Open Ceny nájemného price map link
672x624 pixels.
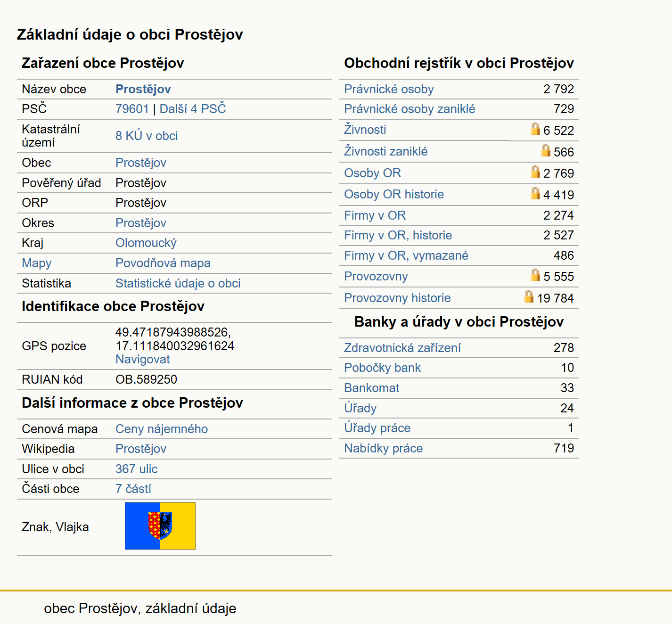pos(162,429)
